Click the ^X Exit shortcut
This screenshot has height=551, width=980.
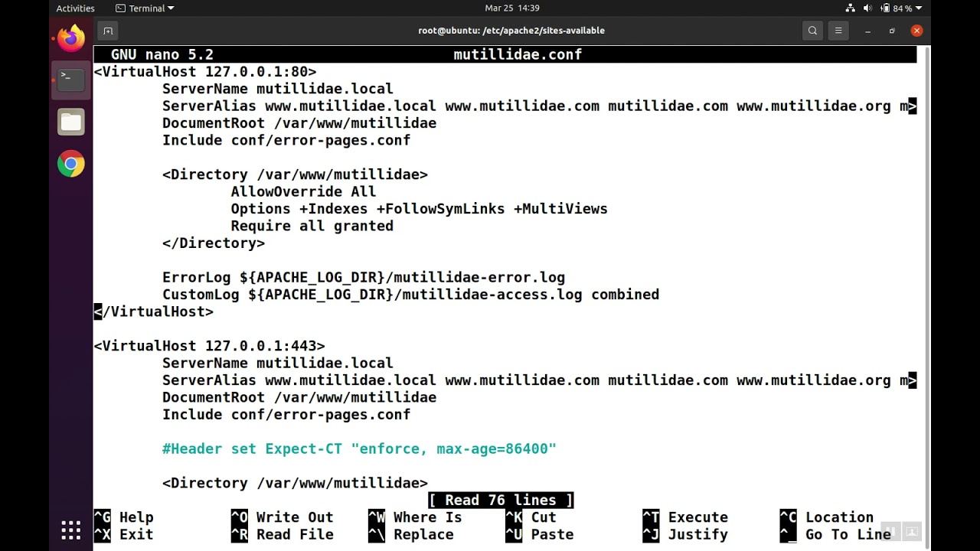[123, 534]
